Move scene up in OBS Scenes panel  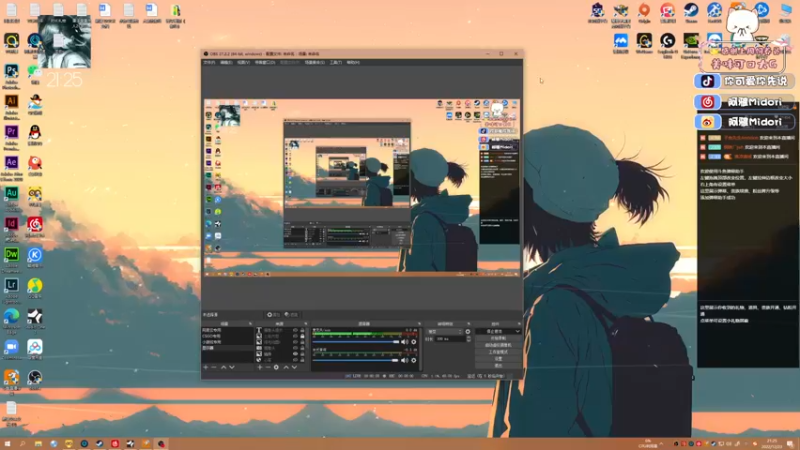[223, 367]
